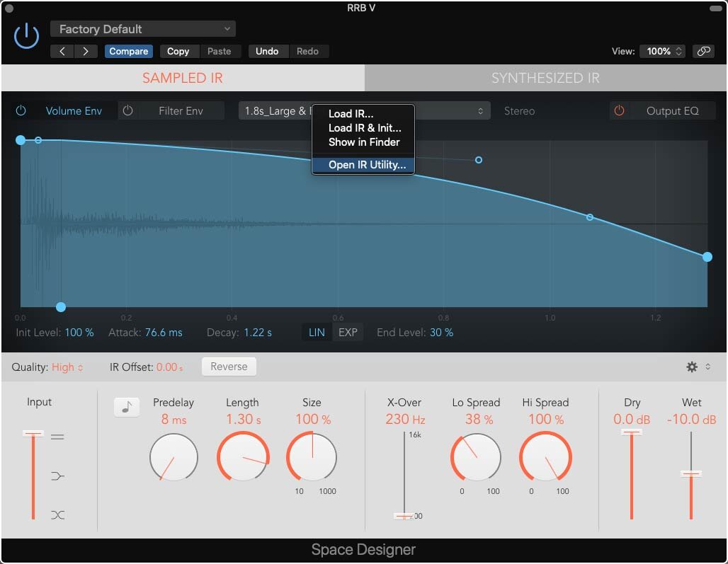Toggle the predelay note sync button
Screen dimensions: 728x564
click(x=127, y=407)
